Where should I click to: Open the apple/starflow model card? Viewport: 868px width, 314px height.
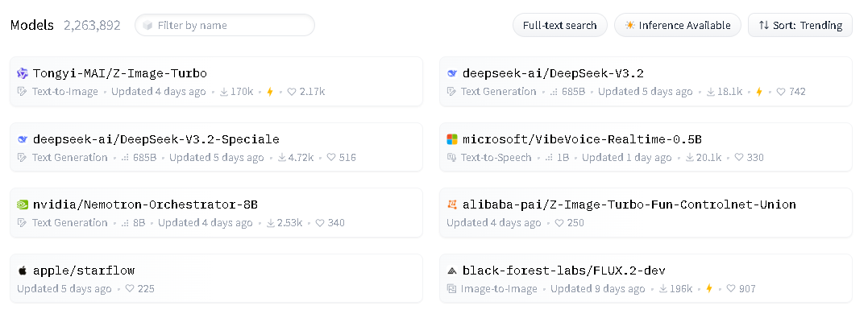(x=217, y=279)
